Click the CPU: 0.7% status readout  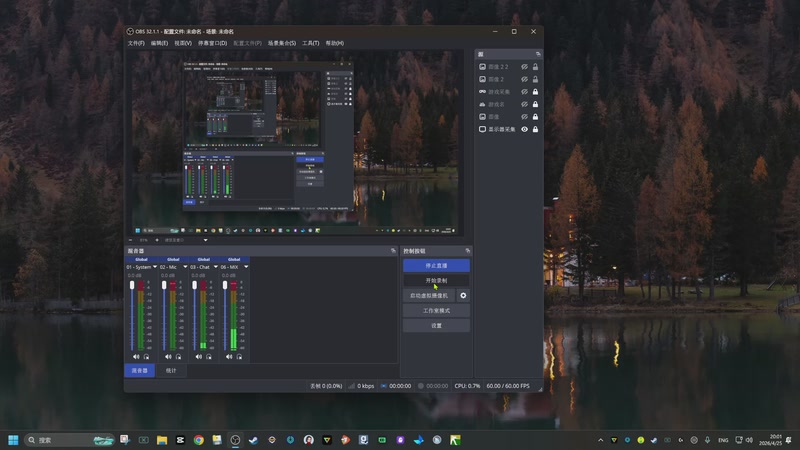[467, 386]
